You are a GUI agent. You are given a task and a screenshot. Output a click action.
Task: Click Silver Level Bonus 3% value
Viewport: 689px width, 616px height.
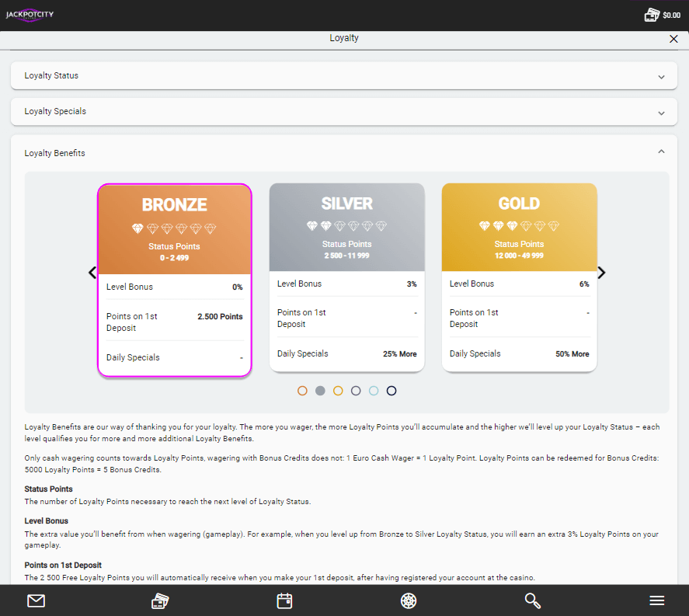click(412, 284)
